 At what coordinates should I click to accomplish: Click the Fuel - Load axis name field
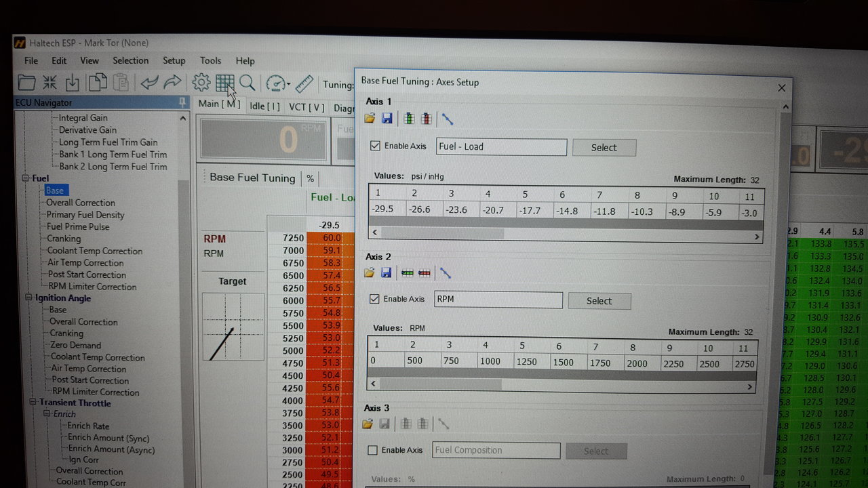[501, 146]
